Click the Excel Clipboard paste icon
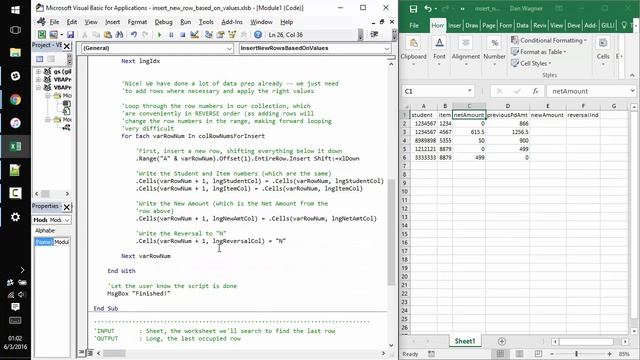Viewport: 640px width, 360px height. [x=413, y=43]
